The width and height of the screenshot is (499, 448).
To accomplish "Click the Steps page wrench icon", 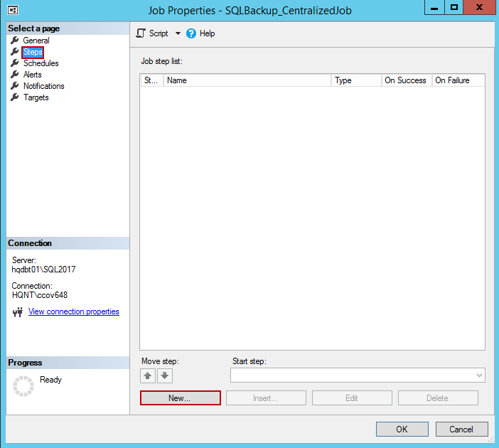I will click(15, 52).
